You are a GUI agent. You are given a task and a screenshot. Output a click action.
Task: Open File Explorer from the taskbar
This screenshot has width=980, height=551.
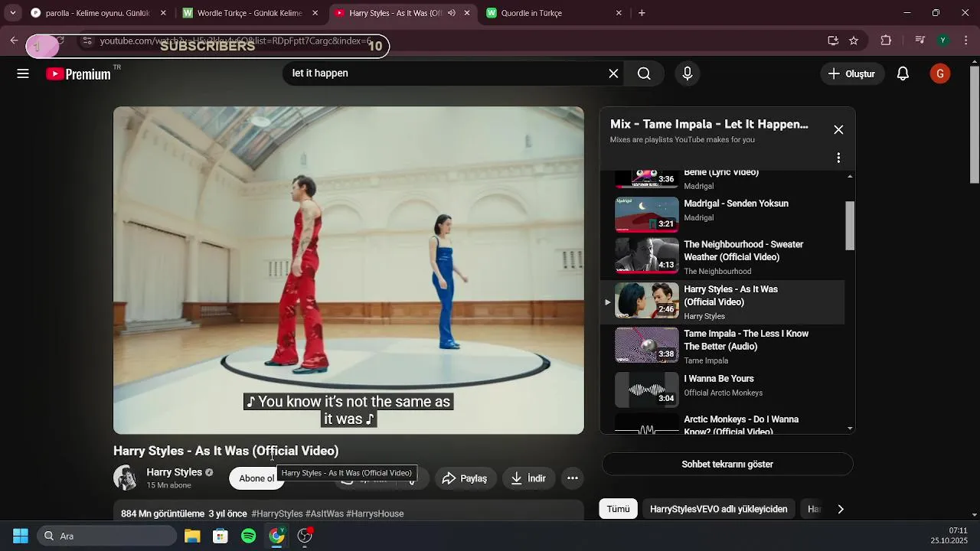point(192,536)
